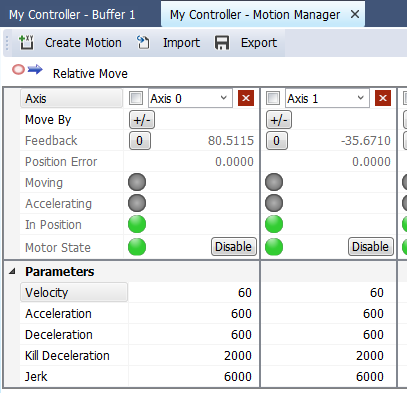
Task: Click Import toolbar label
Action: point(181,43)
